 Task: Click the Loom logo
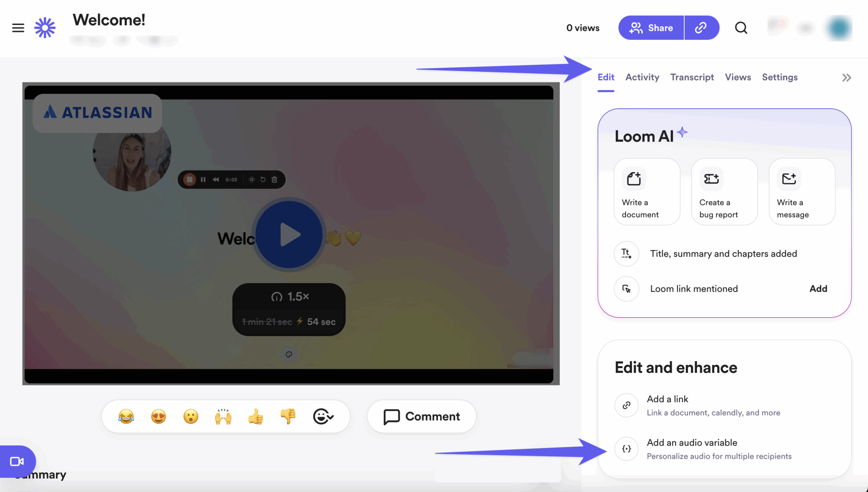tap(44, 27)
